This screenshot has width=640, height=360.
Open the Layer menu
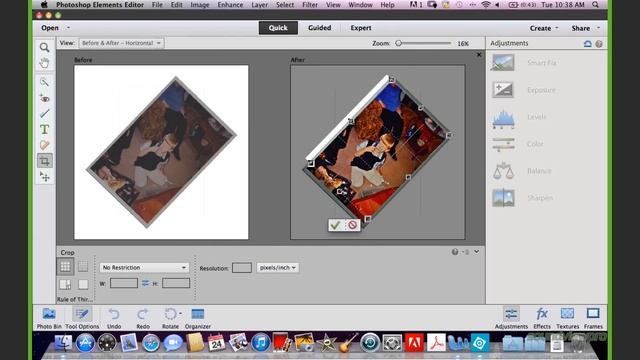coord(260,5)
